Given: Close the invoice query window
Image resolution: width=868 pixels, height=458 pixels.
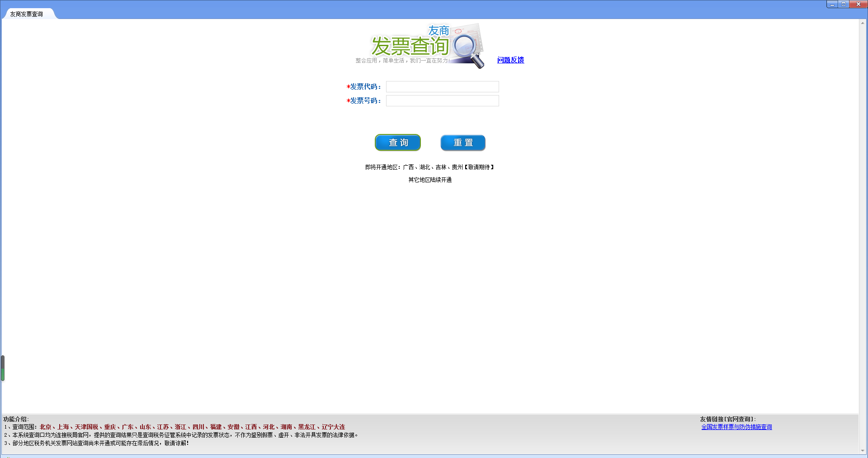Looking at the screenshot, I should (x=858, y=4).
